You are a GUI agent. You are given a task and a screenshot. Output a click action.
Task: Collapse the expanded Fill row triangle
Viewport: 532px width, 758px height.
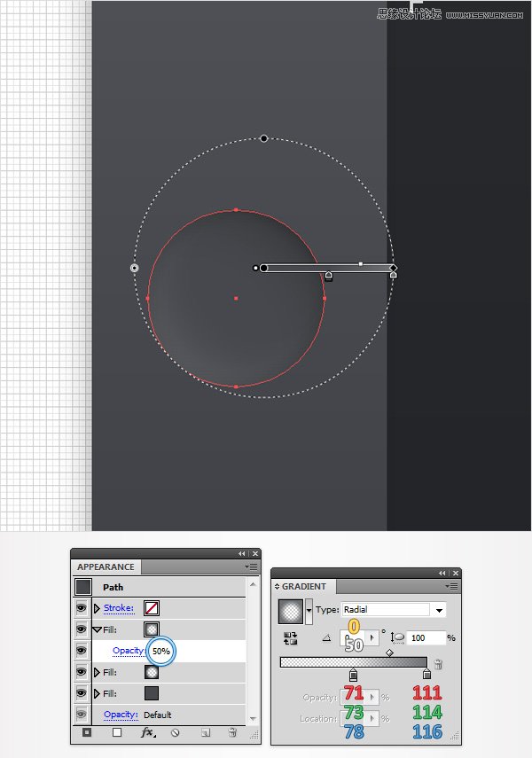click(x=97, y=630)
